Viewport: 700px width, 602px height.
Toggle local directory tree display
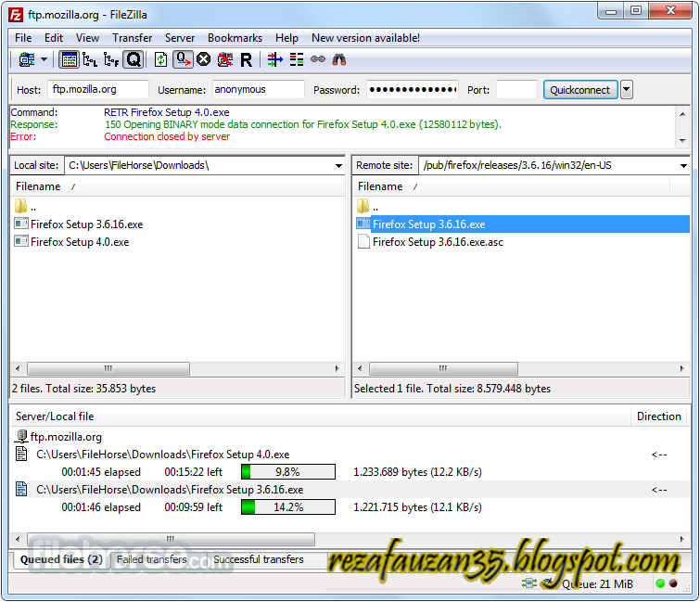pos(90,59)
